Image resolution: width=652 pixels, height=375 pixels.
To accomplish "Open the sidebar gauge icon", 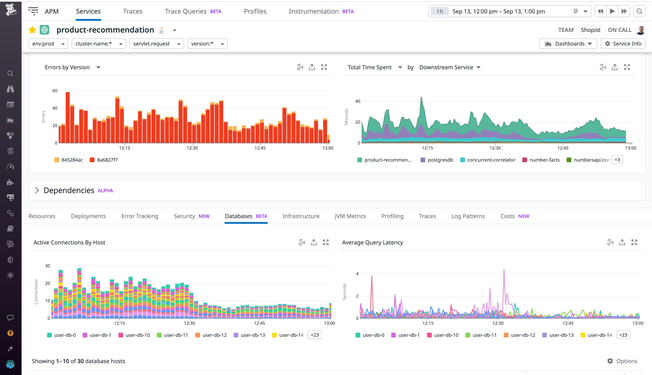I will click(10, 167).
